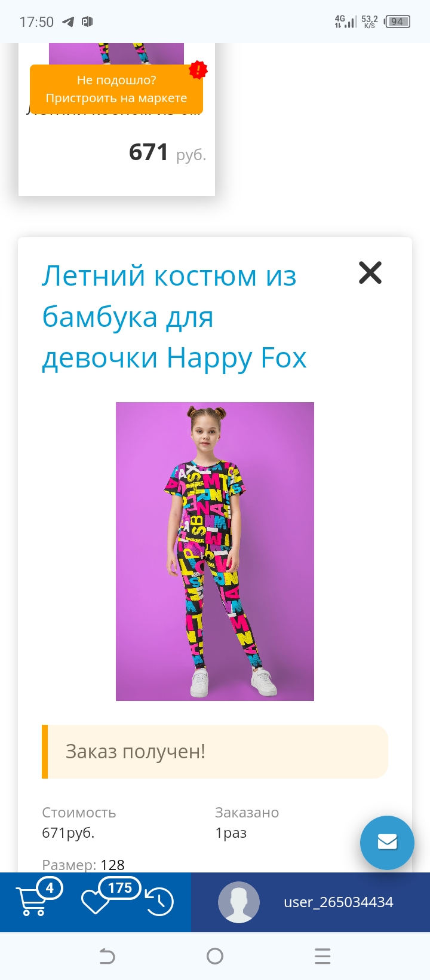Image resolution: width=430 pixels, height=980 pixels.
Task: Open favorites with the heart icon
Action: [x=96, y=902]
